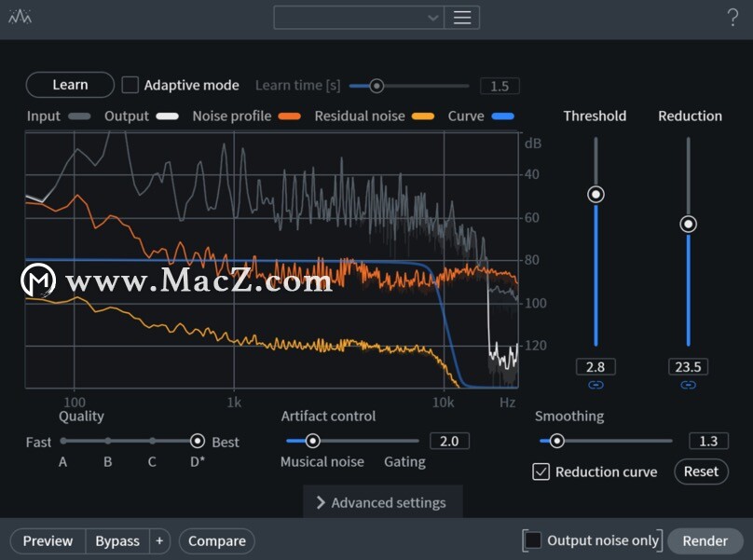Click the Threshold value field showing 2.8
The height and width of the screenshot is (560, 753).
(x=595, y=366)
